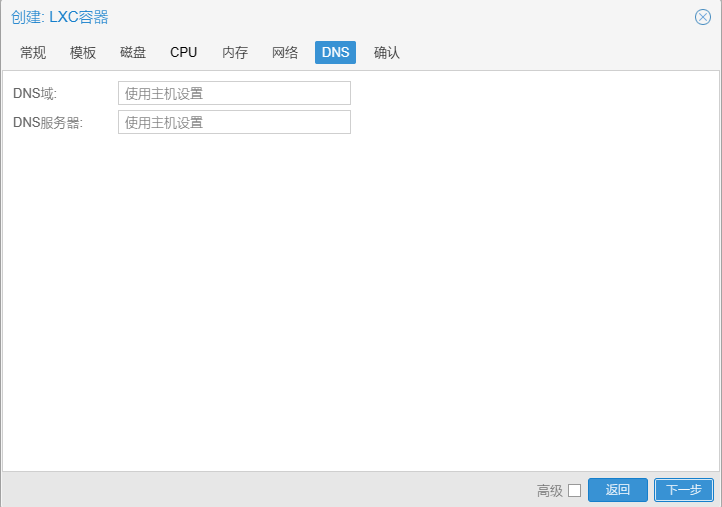This screenshot has height=507, width=722.
Task: Enable the 高级 checkbox
Action: pyautogui.click(x=574, y=490)
